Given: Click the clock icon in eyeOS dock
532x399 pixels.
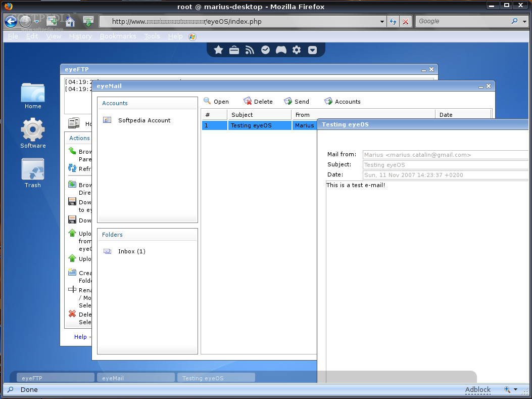Looking at the screenshot, I should tap(265, 50).
